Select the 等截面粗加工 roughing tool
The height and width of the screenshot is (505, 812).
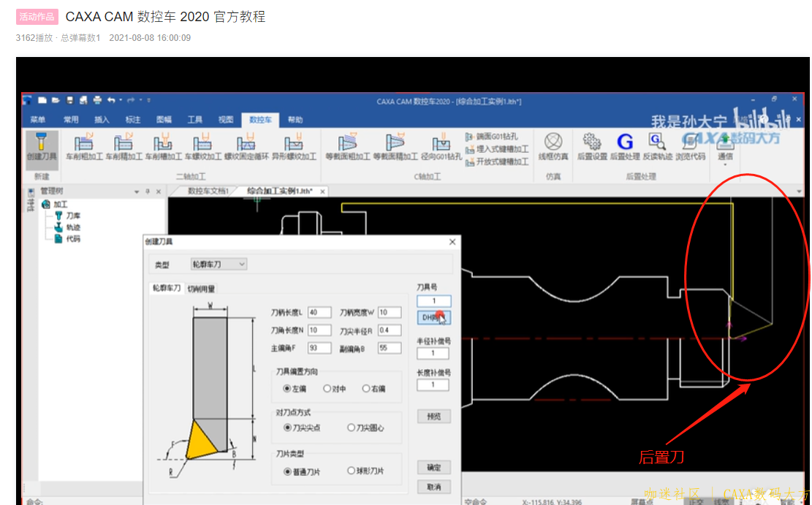point(347,147)
